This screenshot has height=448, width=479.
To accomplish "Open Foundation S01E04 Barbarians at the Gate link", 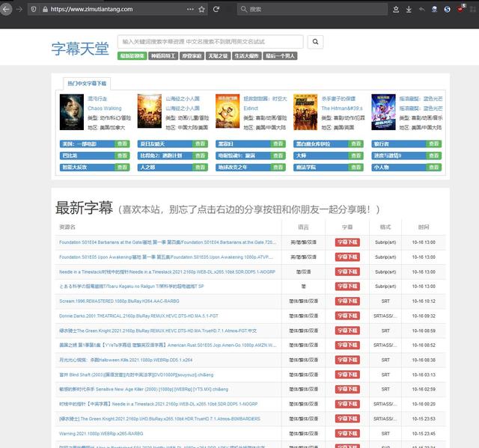I will (168, 242).
